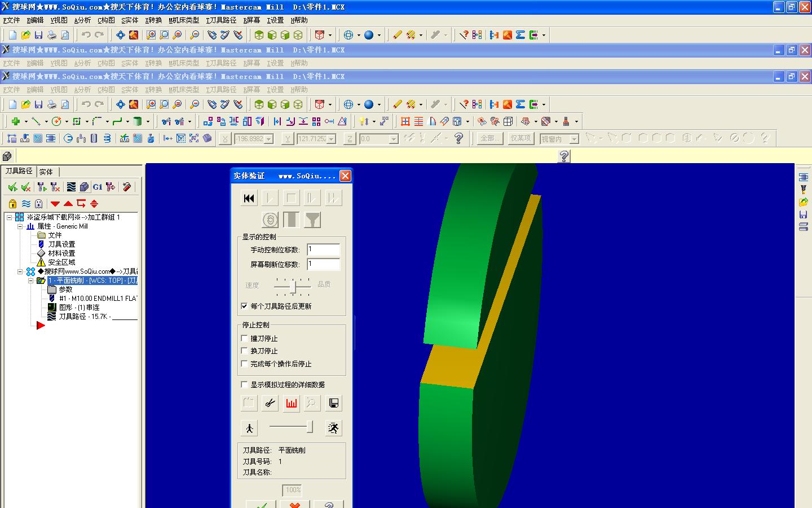Screen dimensions: 812x508
Task: Click the green solid cylinder creation icon
Action: (137, 121)
